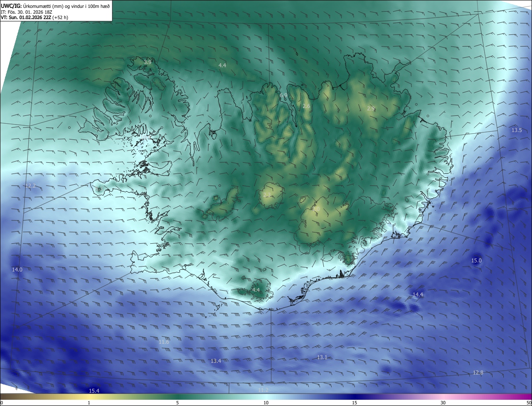The height and width of the screenshot is (406, 532).
Task: Click the 3.9 value label over the Westfjords
Action: click(148, 62)
